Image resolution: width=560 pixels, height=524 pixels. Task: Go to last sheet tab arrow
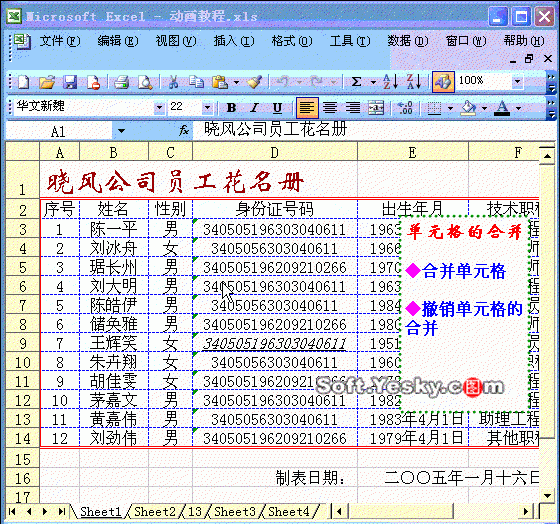[61, 511]
